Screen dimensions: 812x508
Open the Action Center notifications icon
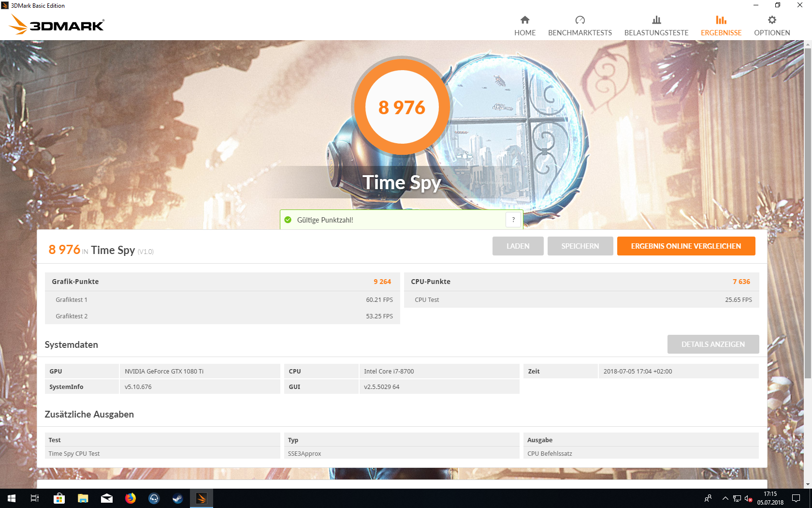pyautogui.click(x=797, y=498)
